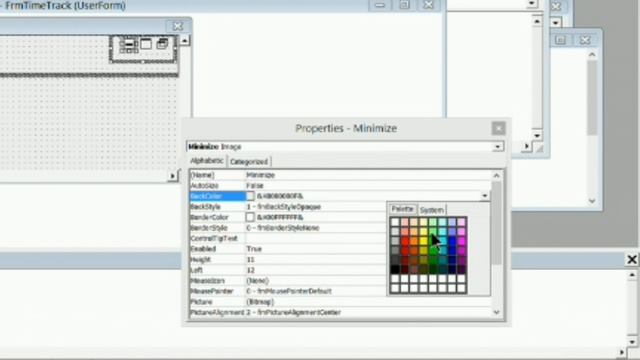Open the Minimize Image object dropdown

point(498,147)
